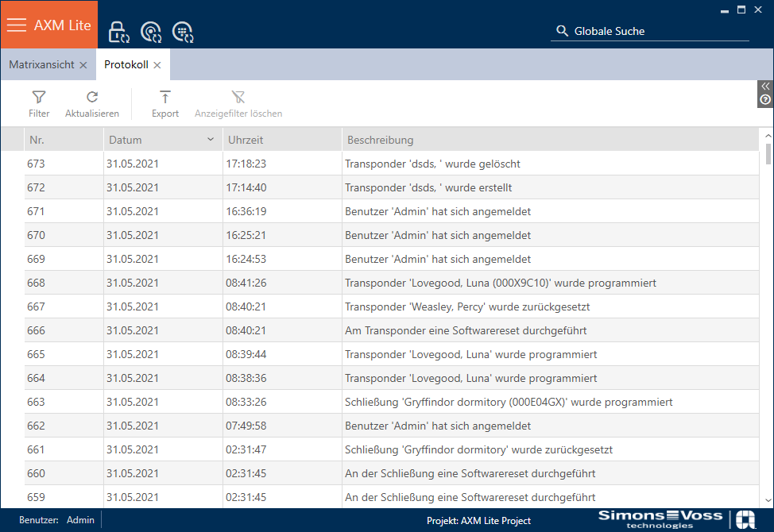The image size is (774, 532).
Task: Expand the right side panel chevron
Action: (x=765, y=86)
